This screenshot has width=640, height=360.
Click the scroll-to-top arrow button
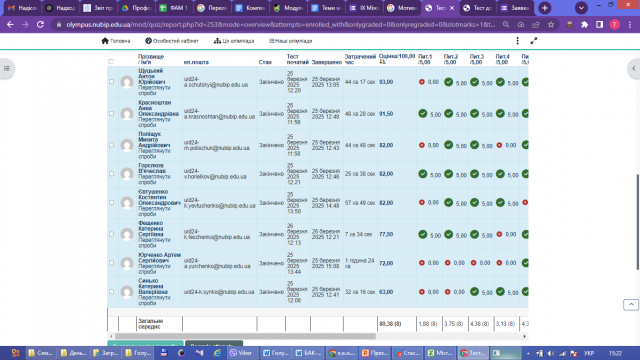click(631, 305)
